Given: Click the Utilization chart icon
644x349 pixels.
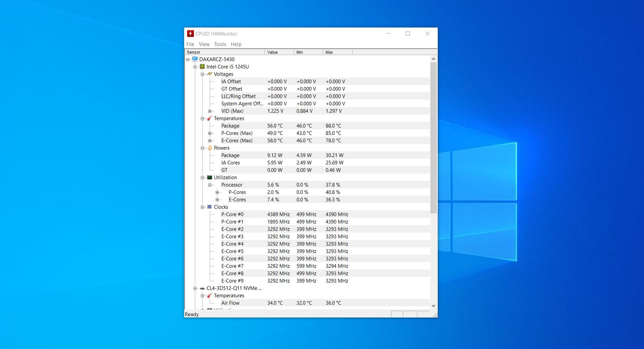Looking at the screenshot, I should coord(210,177).
